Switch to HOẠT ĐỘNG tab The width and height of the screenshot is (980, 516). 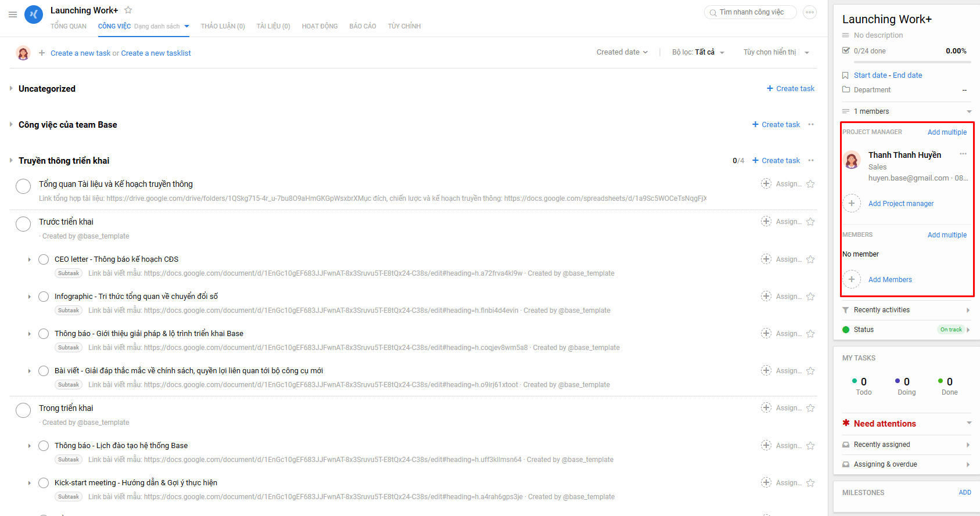click(320, 26)
